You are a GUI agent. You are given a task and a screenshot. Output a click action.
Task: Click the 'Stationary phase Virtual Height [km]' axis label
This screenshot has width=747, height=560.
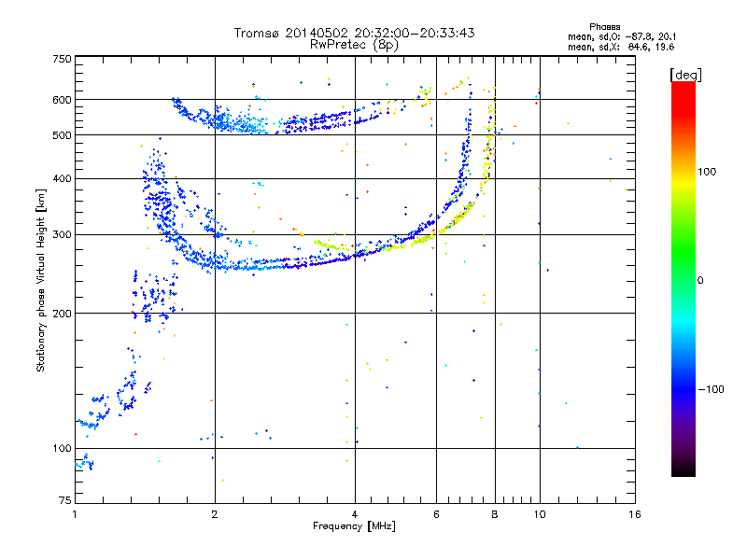pos(41,280)
